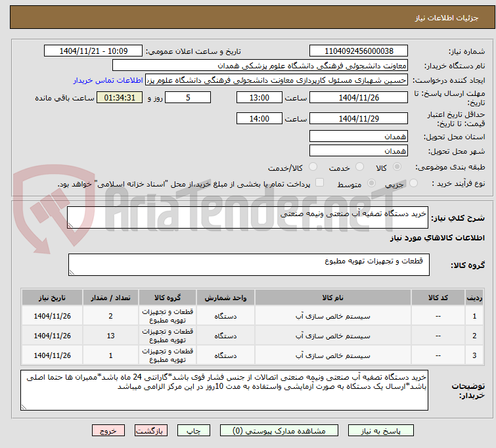Click the ایجاد کننده درخواست field
Viewport: 496px width, 448px height.
277,80
